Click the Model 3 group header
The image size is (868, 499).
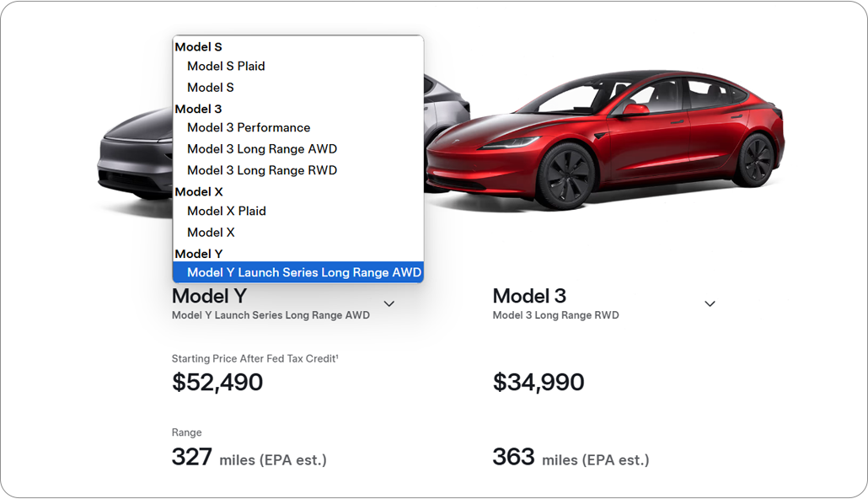point(198,108)
